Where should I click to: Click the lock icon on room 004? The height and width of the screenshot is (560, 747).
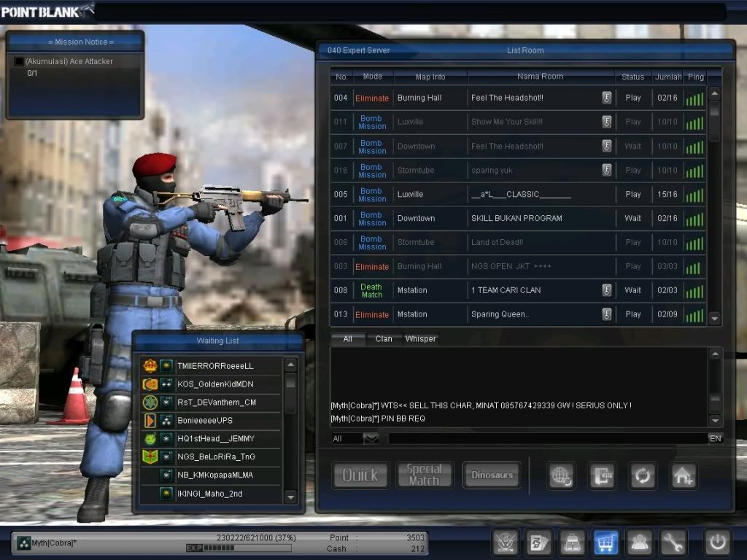(606, 98)
